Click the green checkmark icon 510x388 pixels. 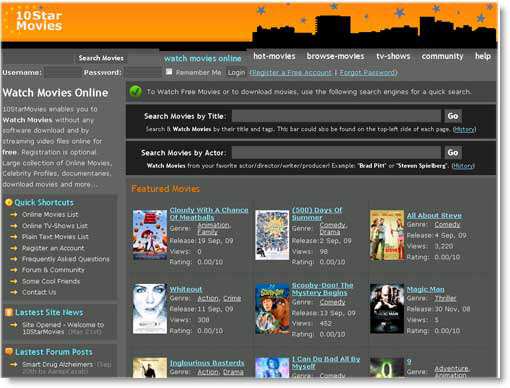coord(136,91)
